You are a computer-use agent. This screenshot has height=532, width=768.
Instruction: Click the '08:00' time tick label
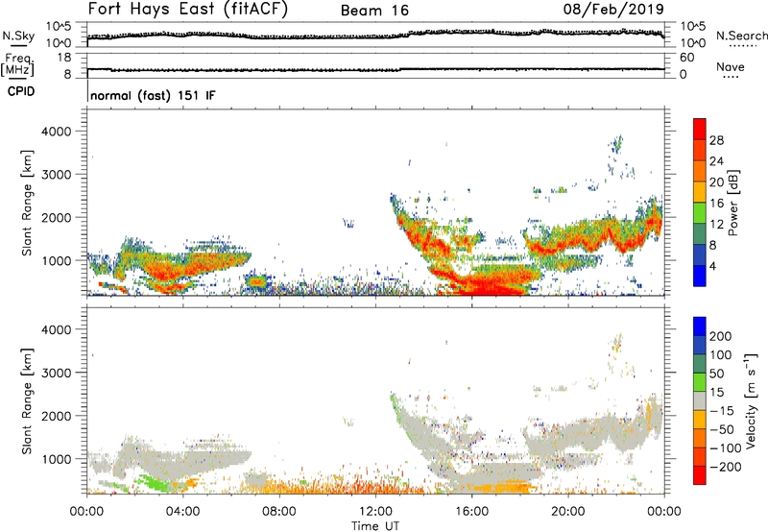(279, 512)
